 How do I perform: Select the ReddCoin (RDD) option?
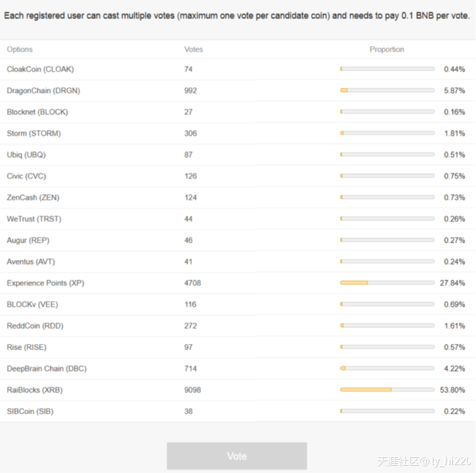coord(35,326)
